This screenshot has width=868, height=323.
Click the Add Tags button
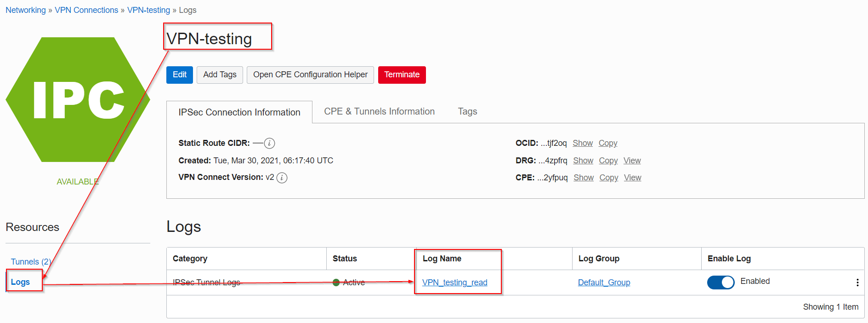220,75
